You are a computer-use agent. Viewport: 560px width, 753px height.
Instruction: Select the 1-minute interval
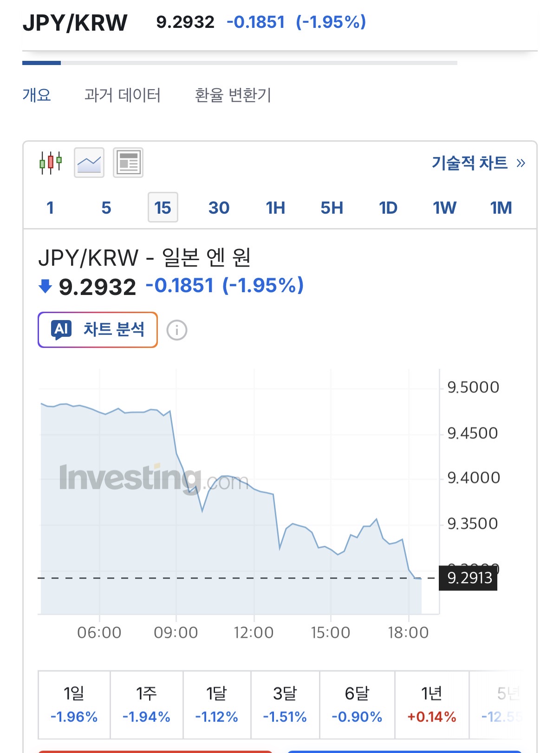[x=50, y=208]
